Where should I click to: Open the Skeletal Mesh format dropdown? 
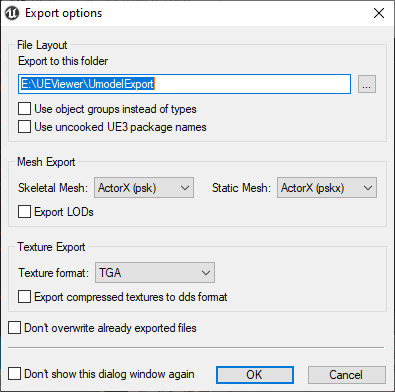point(144,188)
